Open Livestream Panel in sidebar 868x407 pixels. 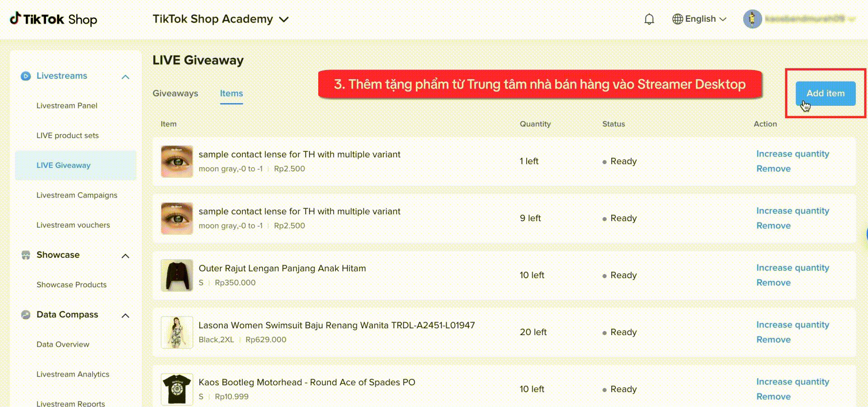pyautogui.click(x=67, y=106)
